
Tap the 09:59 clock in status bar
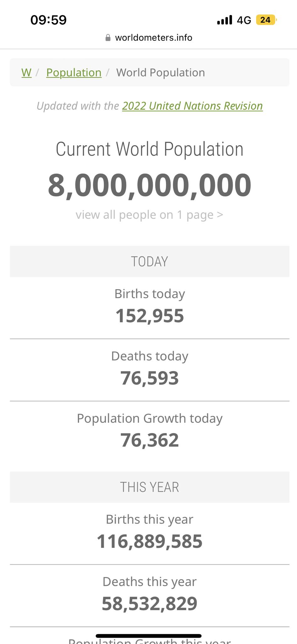coord(49,20)
